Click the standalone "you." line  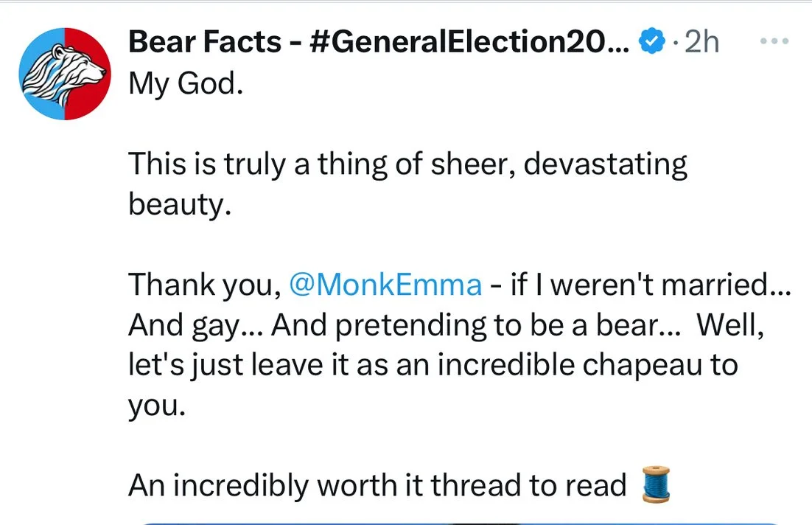click(x=153, y=405)
